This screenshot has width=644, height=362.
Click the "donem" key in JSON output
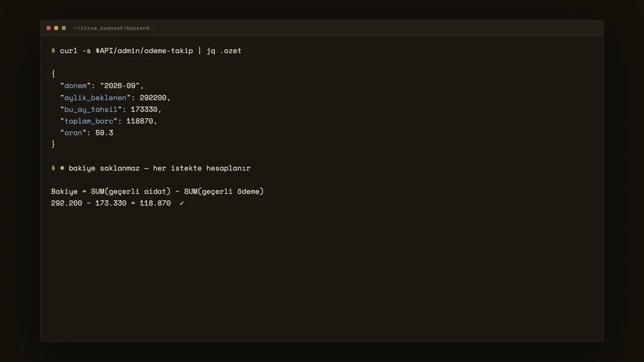point(76,86)
